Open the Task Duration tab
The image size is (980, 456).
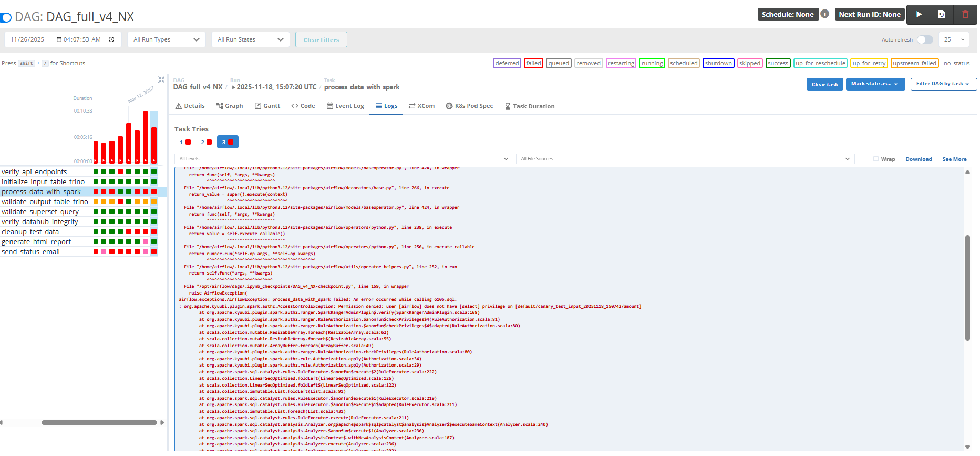point(530,106)
